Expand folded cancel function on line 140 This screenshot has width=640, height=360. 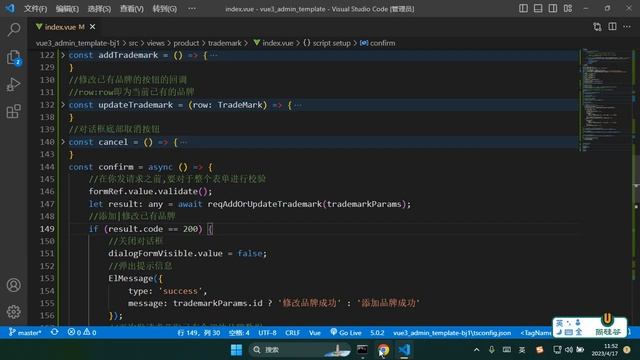click(63, 142)
